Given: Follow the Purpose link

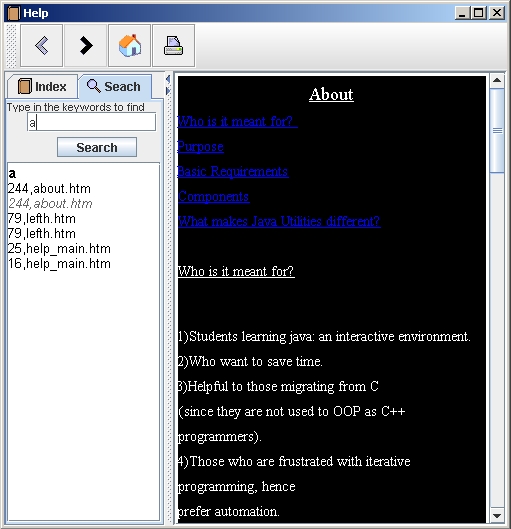Looking at the screenshot, I should point(200,147).
